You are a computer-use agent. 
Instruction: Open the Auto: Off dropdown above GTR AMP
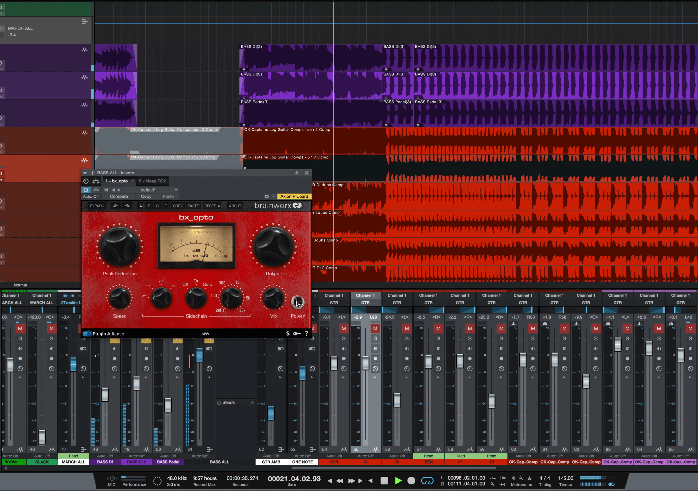(272, 456)
